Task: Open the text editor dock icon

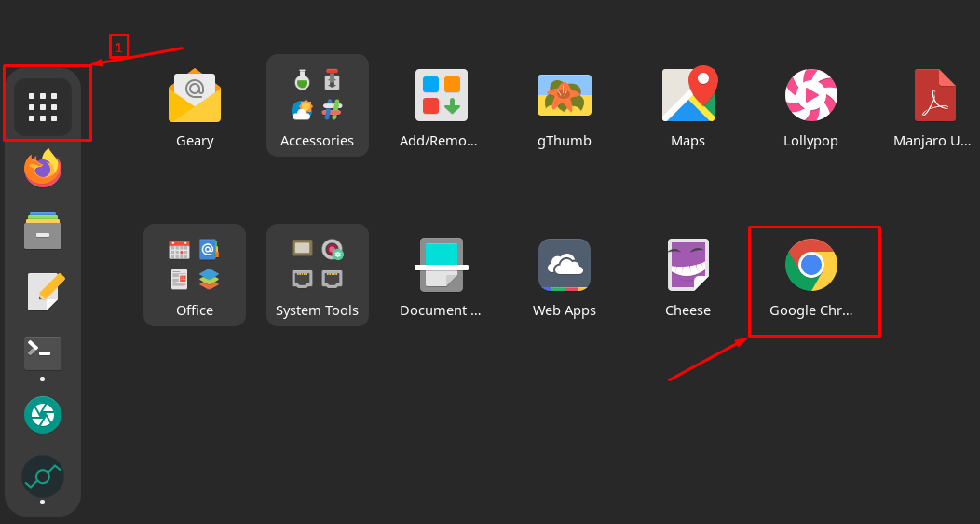Action: (46, 292)
